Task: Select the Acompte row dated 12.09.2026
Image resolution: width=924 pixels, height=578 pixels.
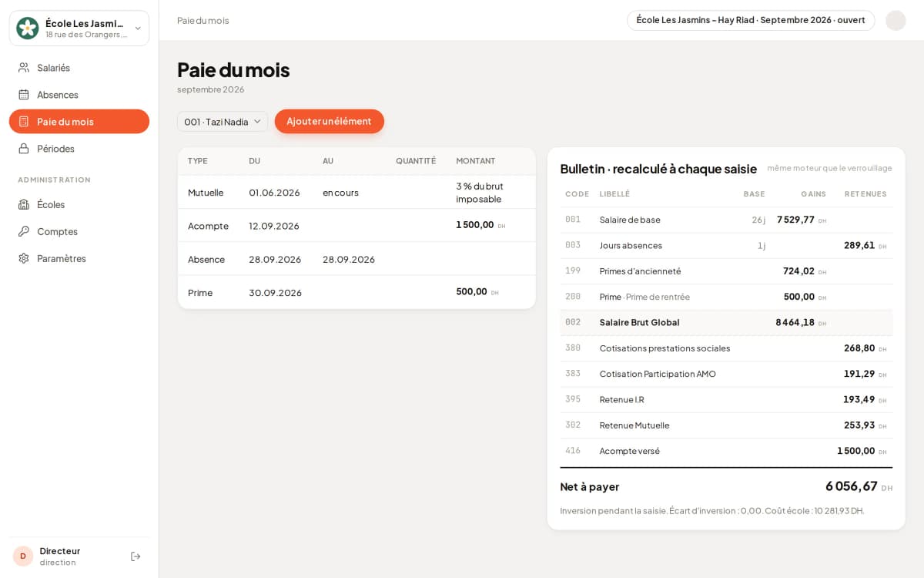Action: (357, 226)
